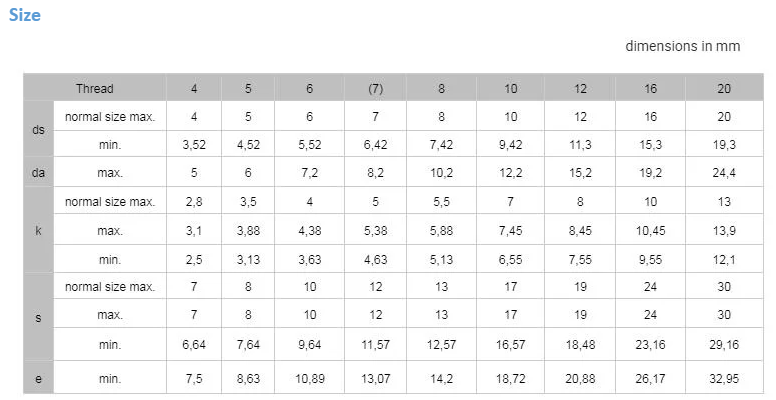Select the cell with value 13,07
This screenshot has height=400, width=776.
click(375, 380)
